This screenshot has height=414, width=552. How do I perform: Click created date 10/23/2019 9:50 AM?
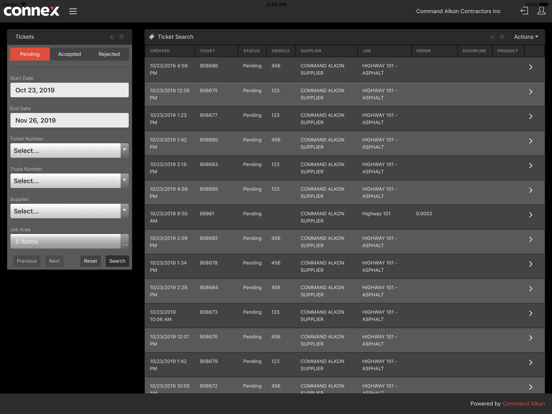pyautogui.click(x=169, y=217)
